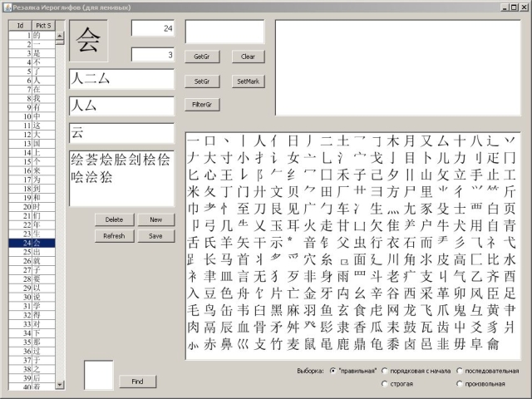Screen dimensions: 532x399
Task: Select list row with Id 13
Action: tap(32, 144)
